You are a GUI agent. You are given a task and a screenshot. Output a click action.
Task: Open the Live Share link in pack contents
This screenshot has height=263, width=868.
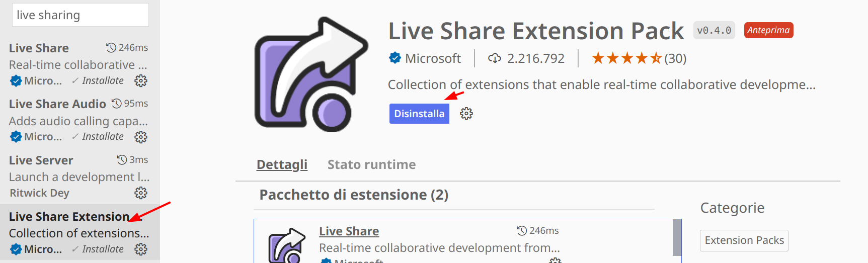[x=349, y=231]
